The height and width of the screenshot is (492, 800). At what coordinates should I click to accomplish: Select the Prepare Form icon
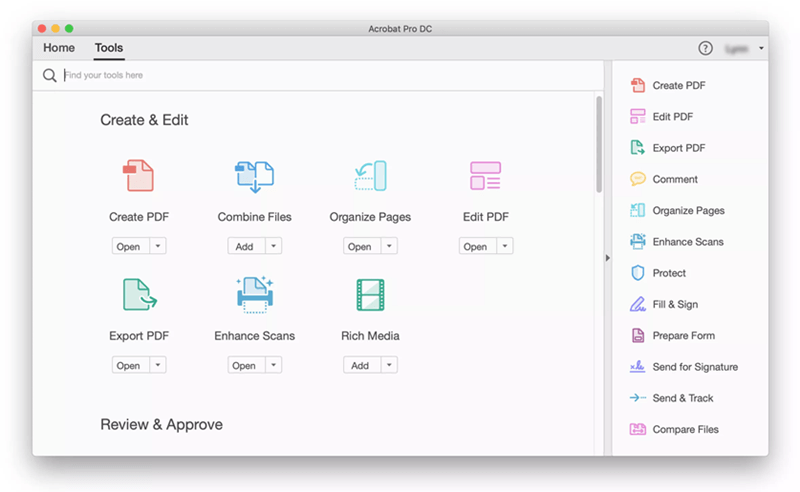click(x=638, y=335)
